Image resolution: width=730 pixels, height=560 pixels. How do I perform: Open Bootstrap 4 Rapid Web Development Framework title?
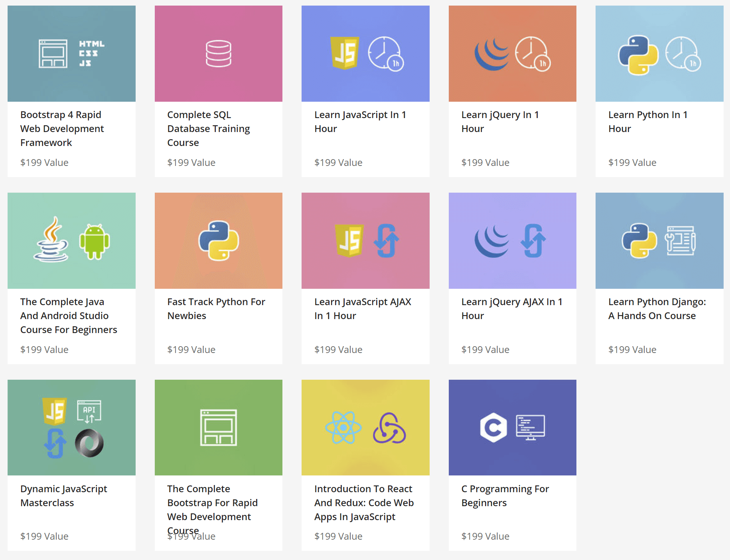pos(62,128)
